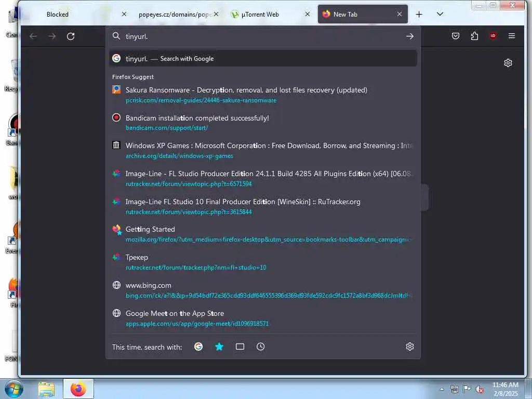Open Getting Started mozilla.org suggestion

pyautogui.click(x=263, y=234)
